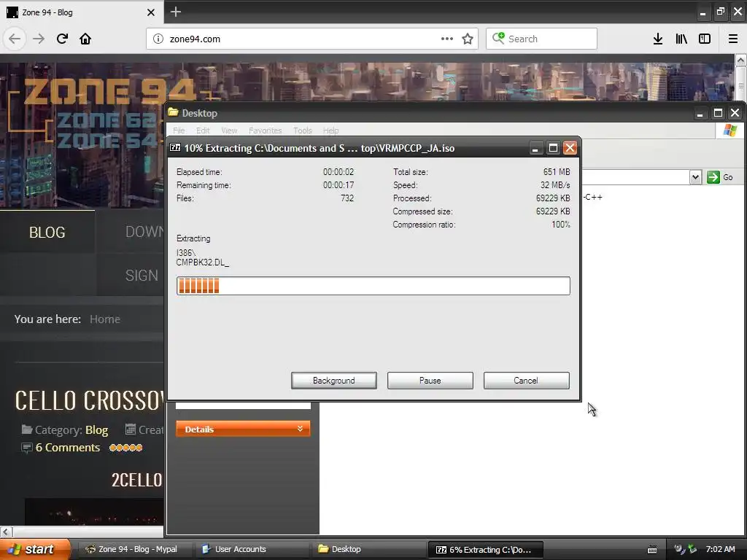Click the browser Back arrow
747x560 pixels.
coord(15,39)
